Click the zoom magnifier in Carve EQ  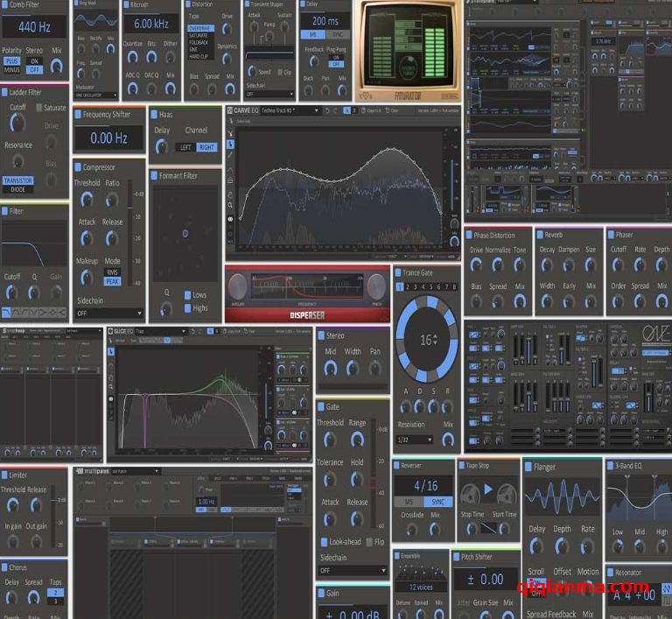230,205
